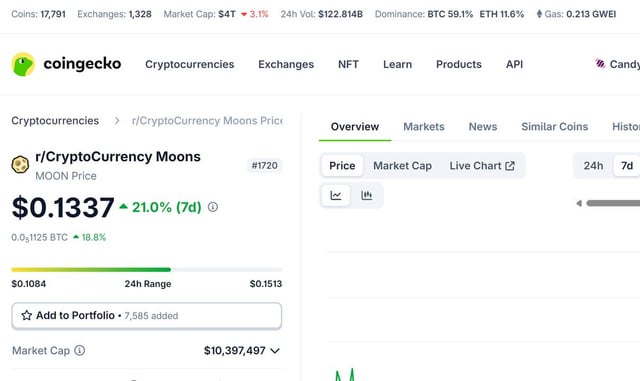Switch to the Markets tab
The image size is (640, 381).
click(x=424, y=127)
